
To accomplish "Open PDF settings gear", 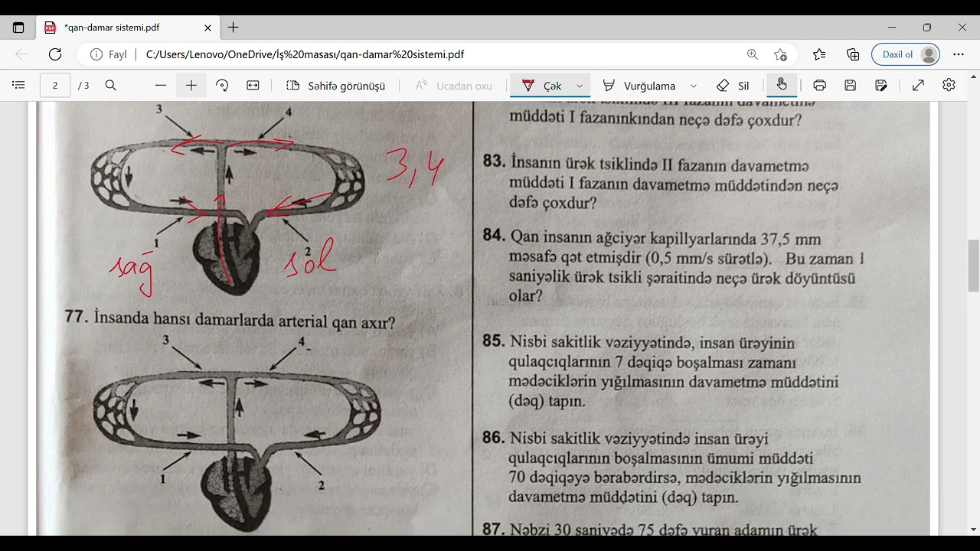I will (949, 86).
